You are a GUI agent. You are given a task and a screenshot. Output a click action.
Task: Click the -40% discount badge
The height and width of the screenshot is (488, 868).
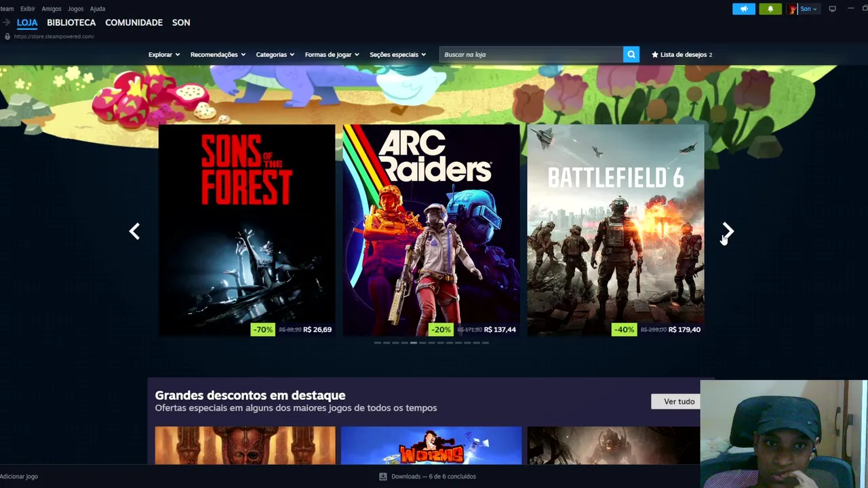pos(624,329)
